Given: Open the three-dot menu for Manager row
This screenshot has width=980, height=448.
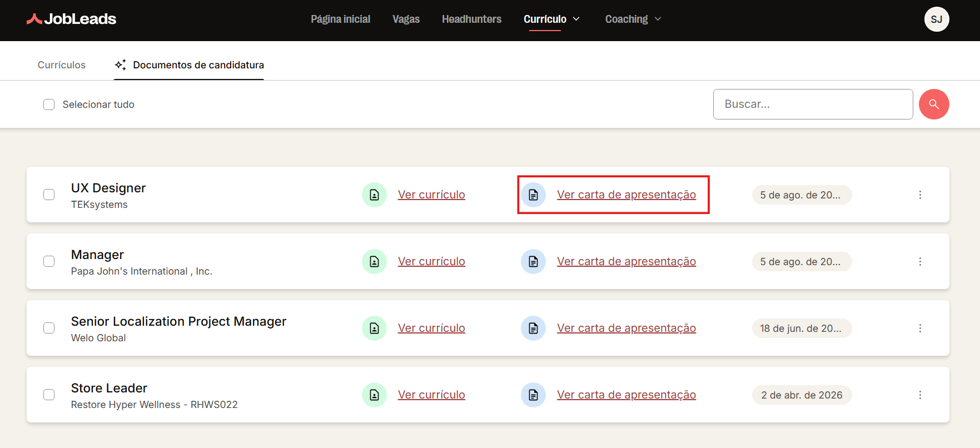Looking at the screenshot, I should [920, 261].
